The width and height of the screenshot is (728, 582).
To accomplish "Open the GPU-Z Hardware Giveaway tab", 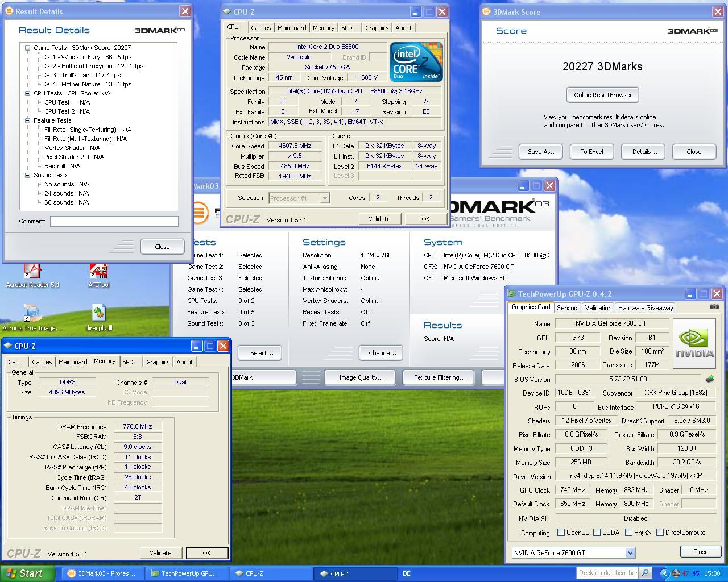I will pos(646,307).
